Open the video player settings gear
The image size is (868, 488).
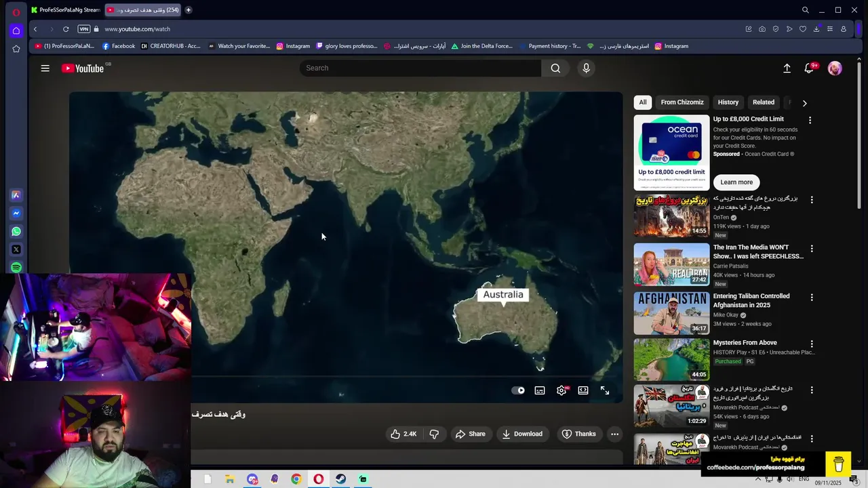[561, 390]
